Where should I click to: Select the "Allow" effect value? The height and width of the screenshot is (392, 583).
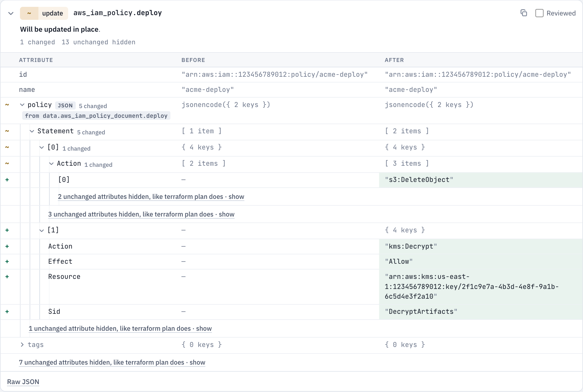click(x=399, y=262)
